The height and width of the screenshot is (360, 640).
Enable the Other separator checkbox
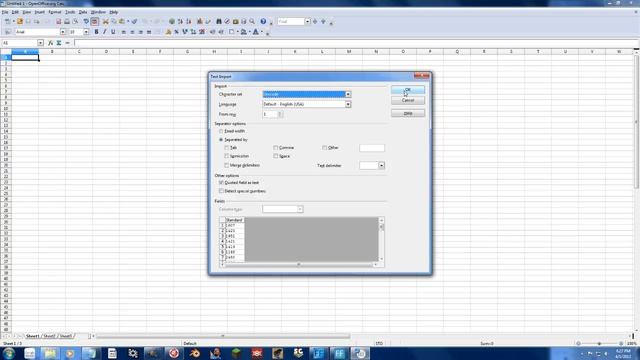[324, 147]
